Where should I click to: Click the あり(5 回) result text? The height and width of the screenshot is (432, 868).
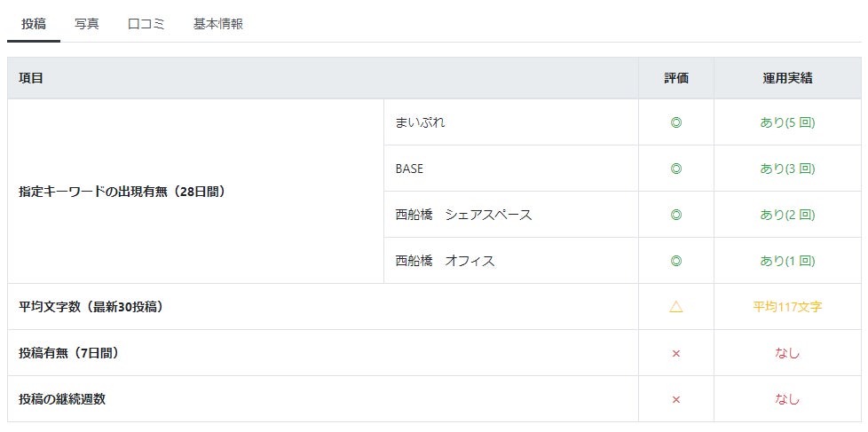point(787,122)
